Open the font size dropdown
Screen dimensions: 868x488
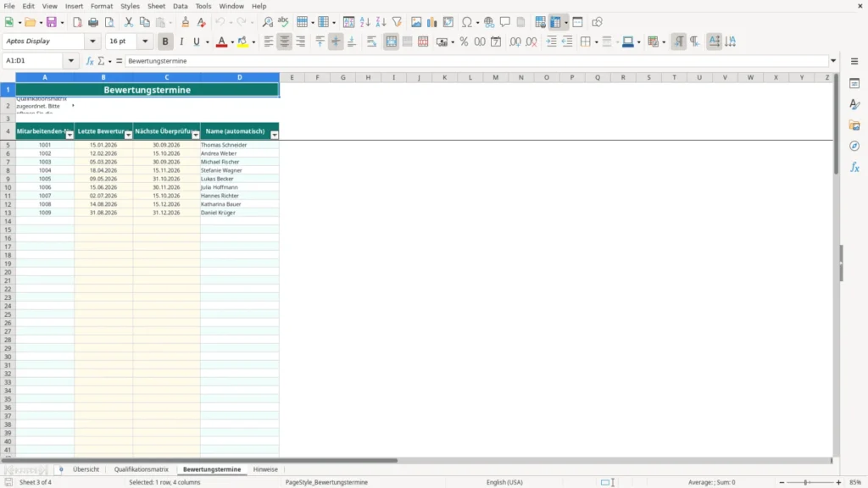[145, 42]
